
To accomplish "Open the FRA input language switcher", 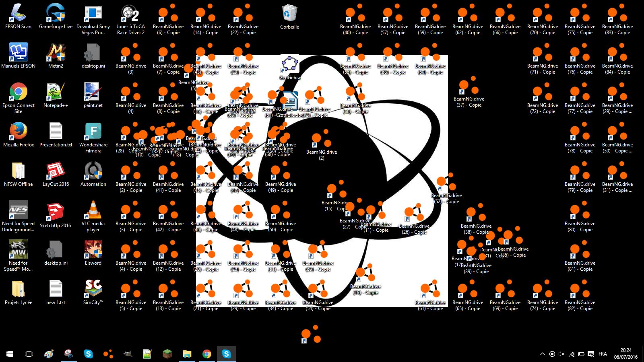I will [603, 354].
